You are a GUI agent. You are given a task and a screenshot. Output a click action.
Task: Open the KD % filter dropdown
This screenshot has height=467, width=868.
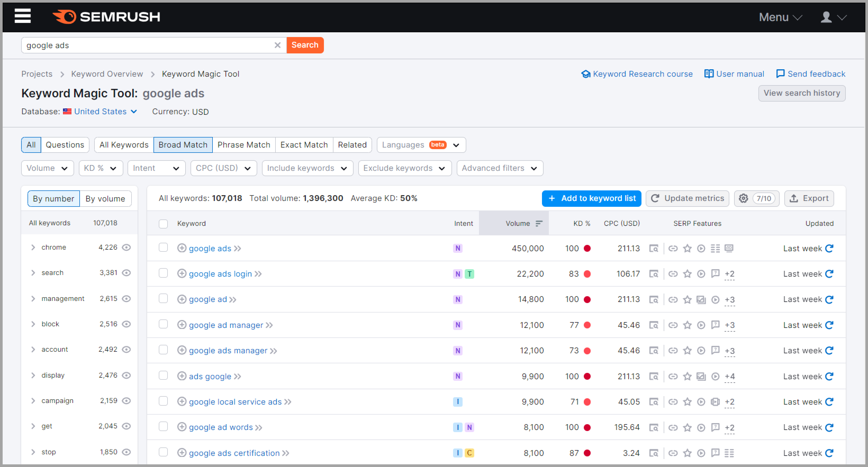[101, 168]
